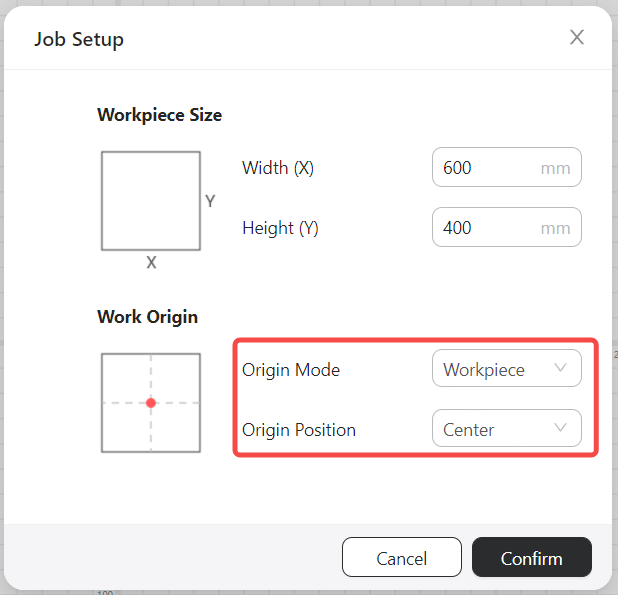The height and width of the screenshot is (595, 618).
Task: Click the Origin Mode label text
Action: click(x=291, y=370)
